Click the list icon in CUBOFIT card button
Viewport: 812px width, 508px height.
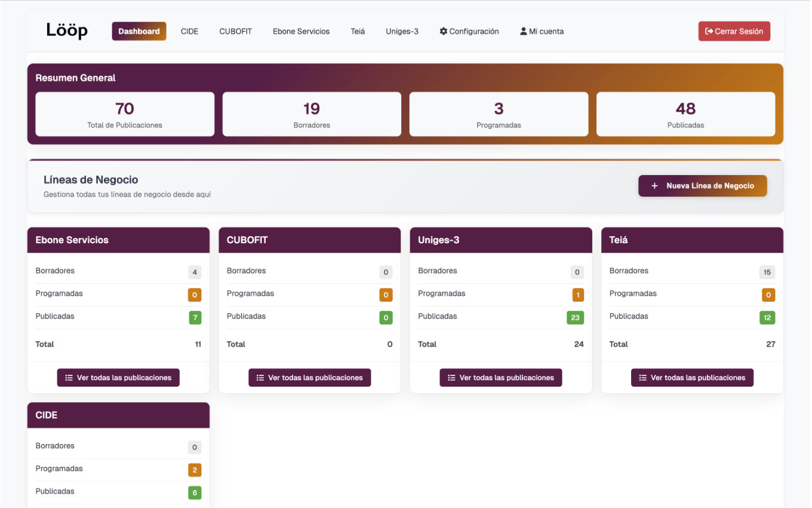(260, 378)
